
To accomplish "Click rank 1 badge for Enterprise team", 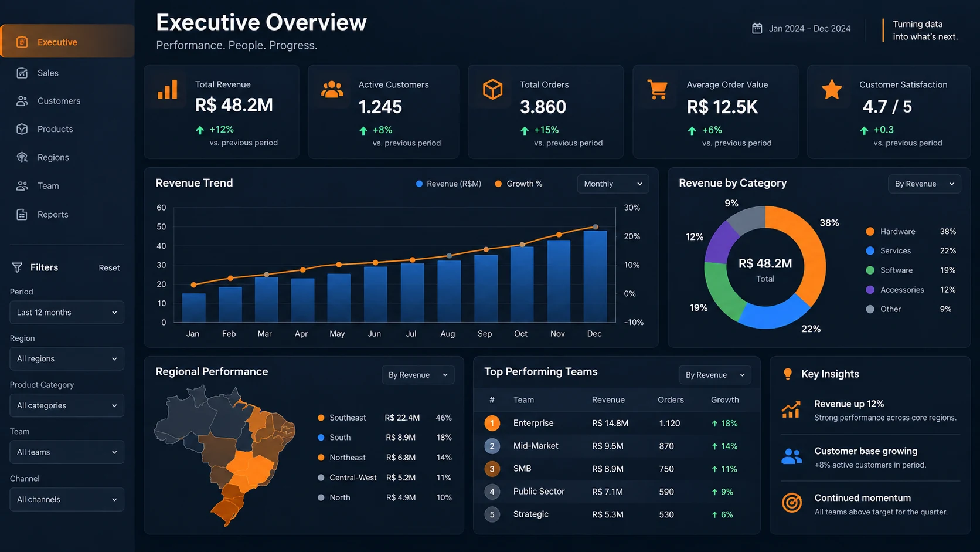I will click(x=492, y=423).
